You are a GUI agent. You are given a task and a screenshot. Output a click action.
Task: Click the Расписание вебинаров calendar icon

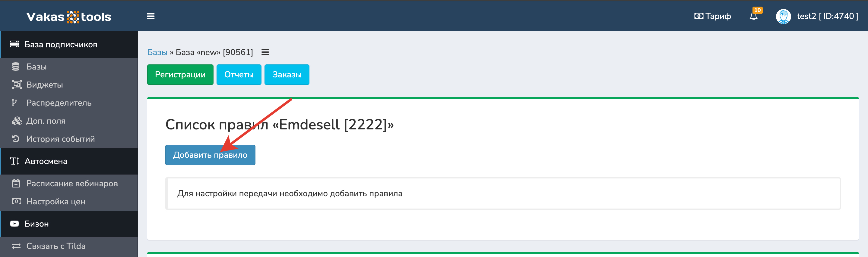click(x=16, y=183)
